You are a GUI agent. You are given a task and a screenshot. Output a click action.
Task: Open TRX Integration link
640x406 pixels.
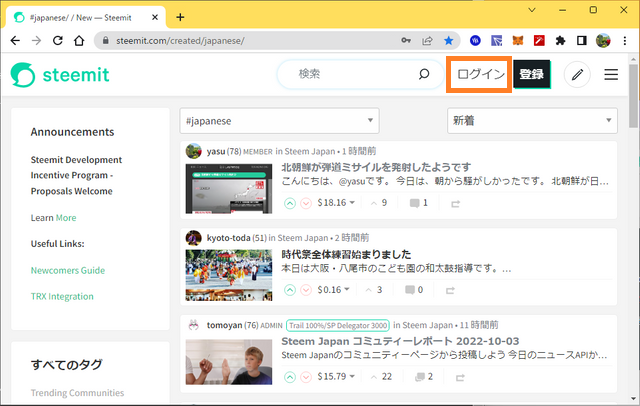point(62,297)
